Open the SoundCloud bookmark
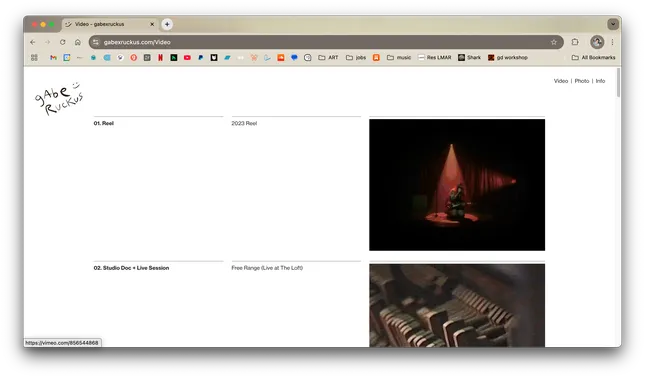The width and height of the screenshot is (645, 378). pyautogui.click(x=281, y=58)
